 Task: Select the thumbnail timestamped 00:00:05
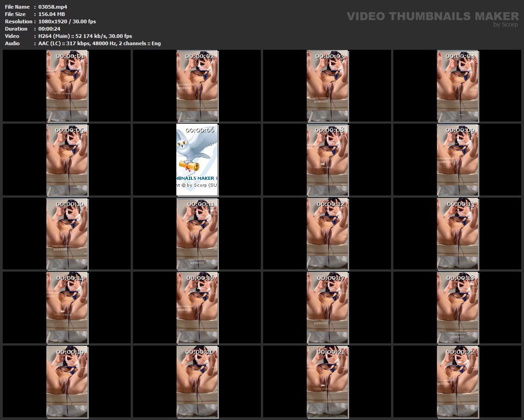(67, 160)
